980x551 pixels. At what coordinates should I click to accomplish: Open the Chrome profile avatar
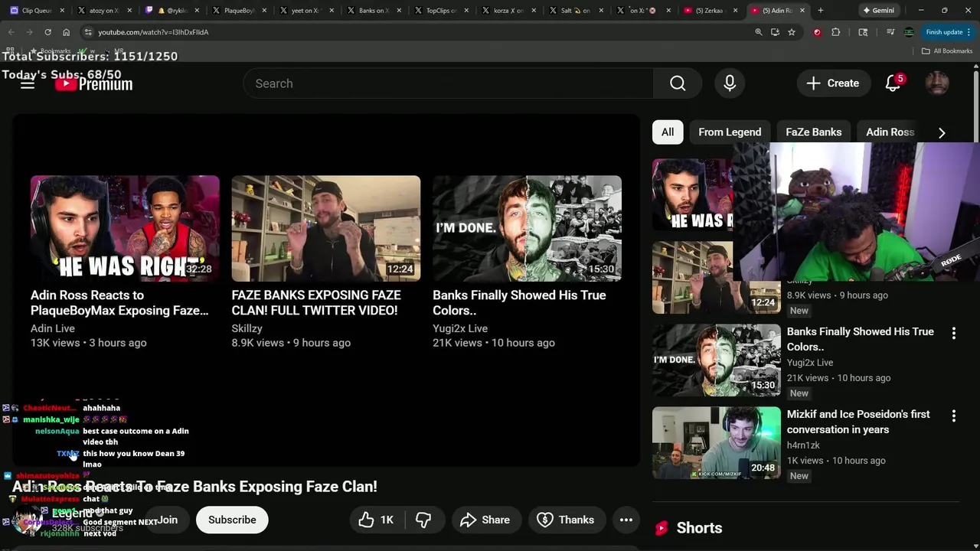pyautogui.click(x=909, y=32)
